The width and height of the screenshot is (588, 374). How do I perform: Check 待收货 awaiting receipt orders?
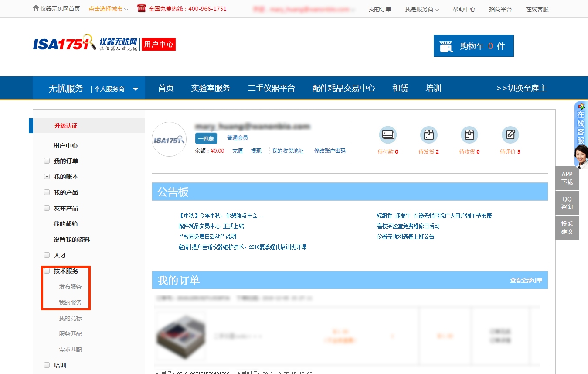[x=469, y=135]
